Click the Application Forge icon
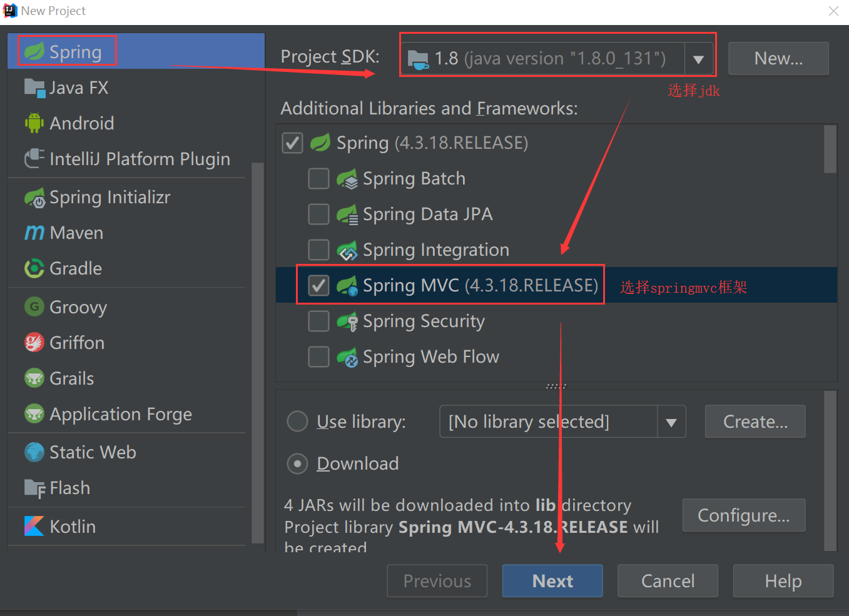 tap(34, 414)
